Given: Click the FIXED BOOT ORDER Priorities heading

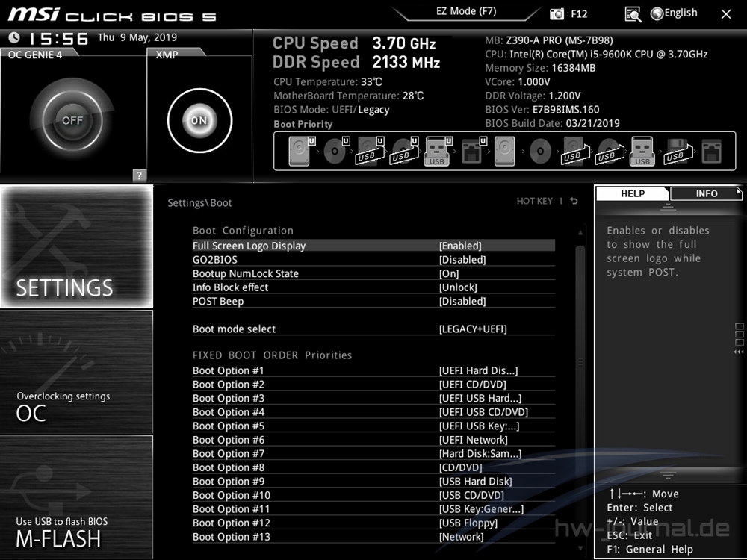Looking at the screenshot, I should pyautogui.click(x=272, y=355).
